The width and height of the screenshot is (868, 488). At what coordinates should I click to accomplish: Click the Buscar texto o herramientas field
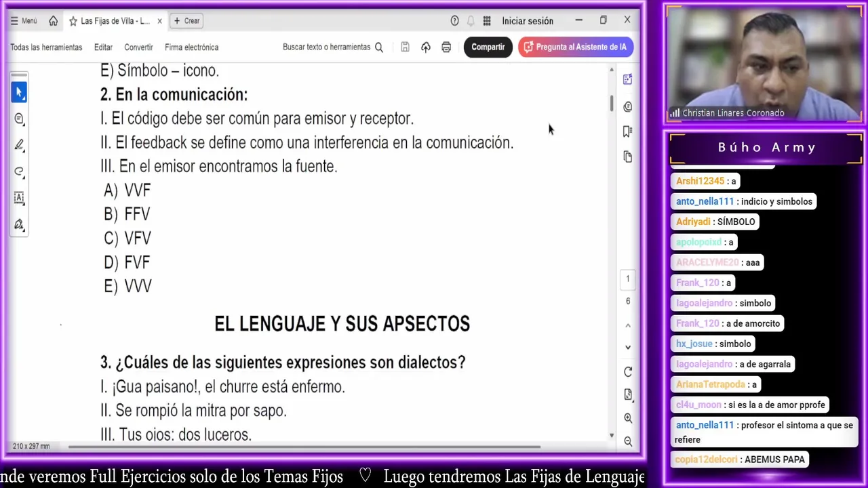tap(326, 47)
